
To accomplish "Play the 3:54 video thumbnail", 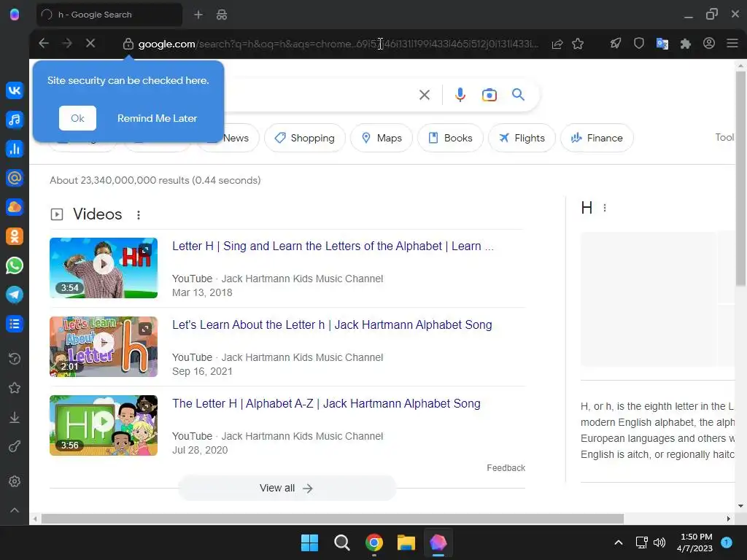I will tap(104, 268).
